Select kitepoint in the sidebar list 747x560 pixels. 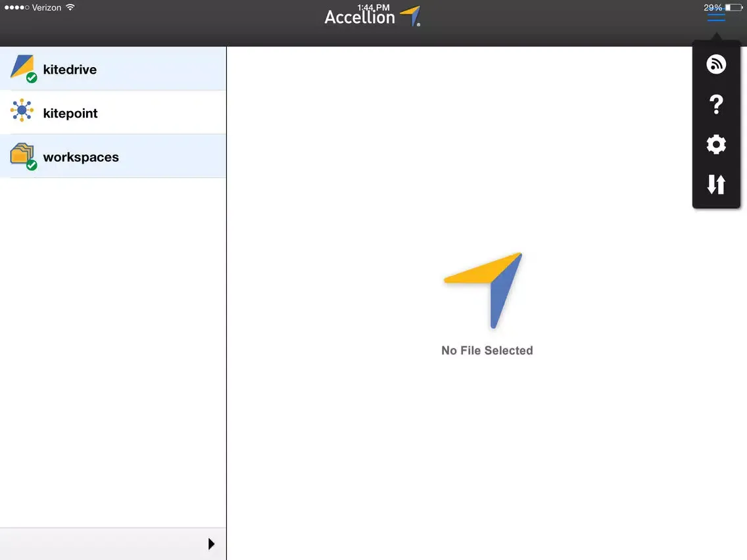coord(112,112)
